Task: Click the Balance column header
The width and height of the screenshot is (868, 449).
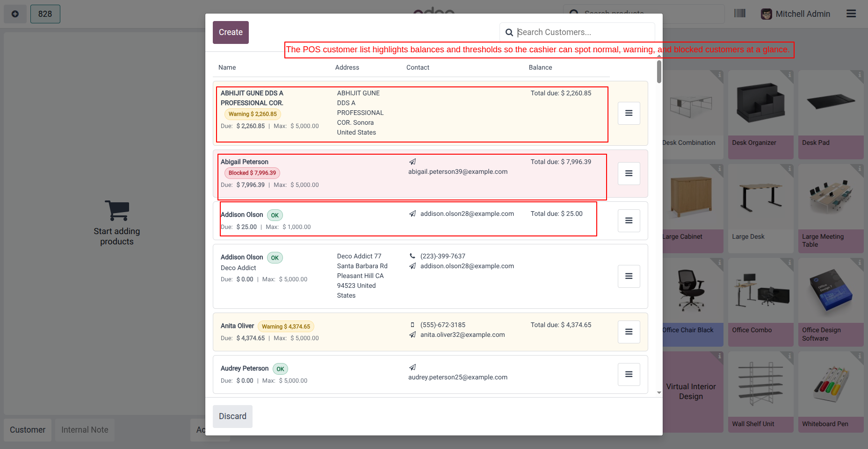Action: (x=540, y=67)
